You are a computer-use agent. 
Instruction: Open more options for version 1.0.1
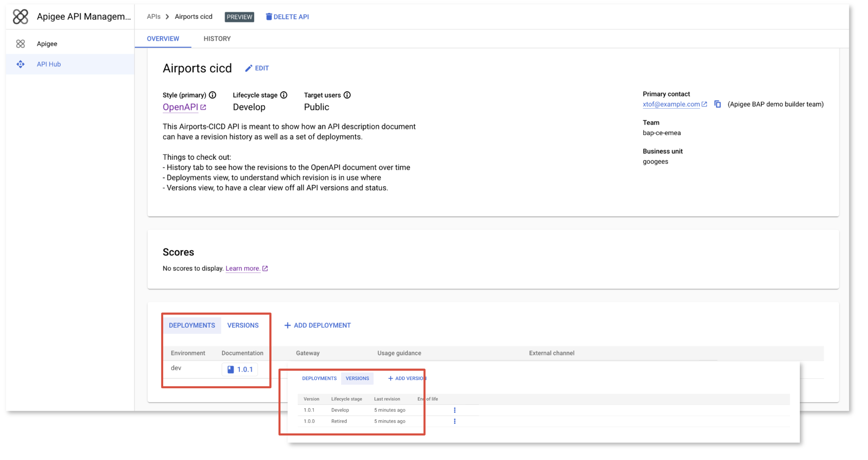[x=455, y=410]
